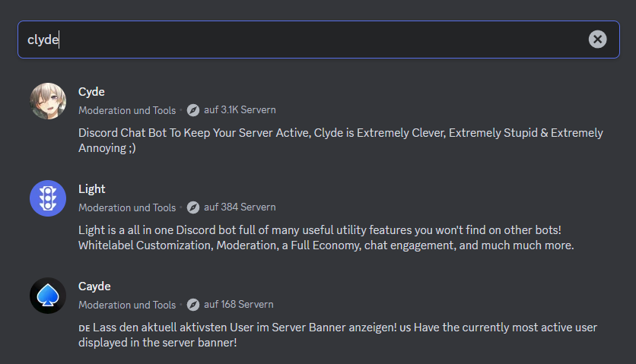Focus the search field containing 'clyde'

coord(304,40)
